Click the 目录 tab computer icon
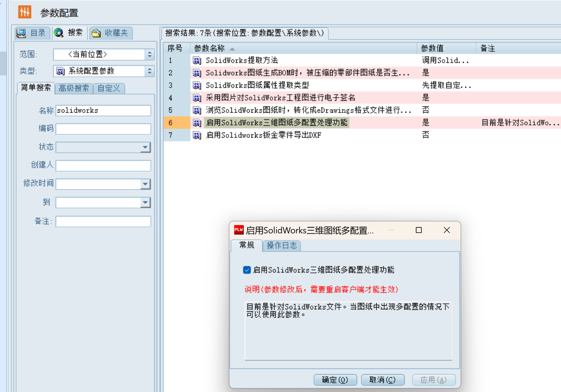The width and height of the screenshot is (561, 392). point(21,33)
